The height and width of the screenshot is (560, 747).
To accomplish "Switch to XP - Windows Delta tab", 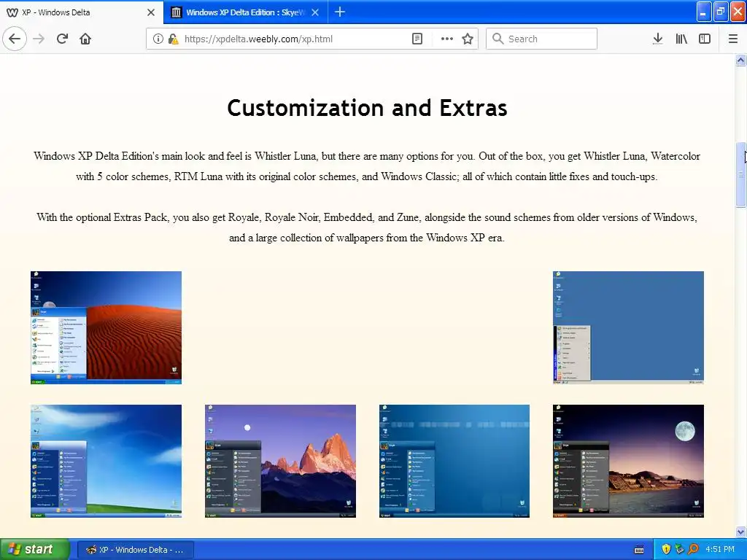I will point(81,12).
